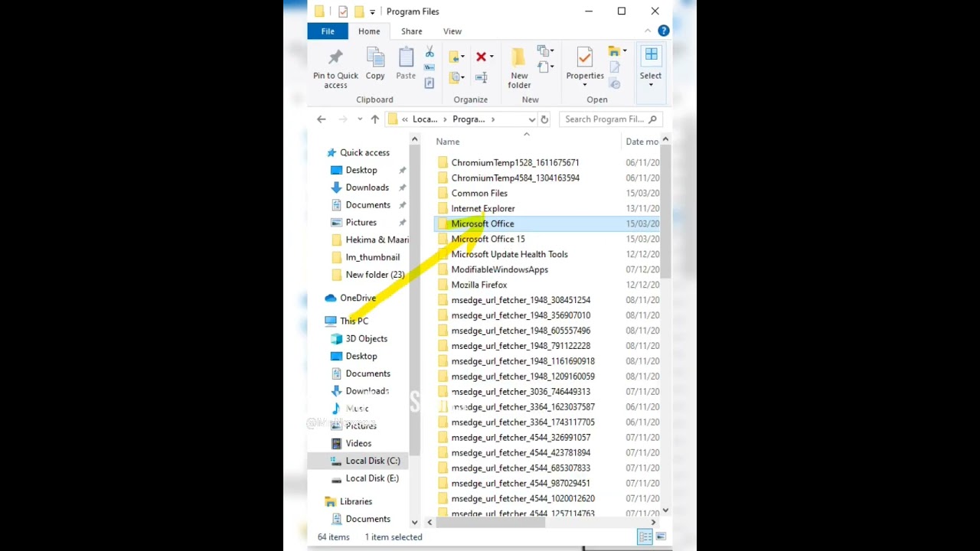The image size is (980, 551).
Task: Click the chevron after Progra... in address bar
Action: (x=493, y=119)
